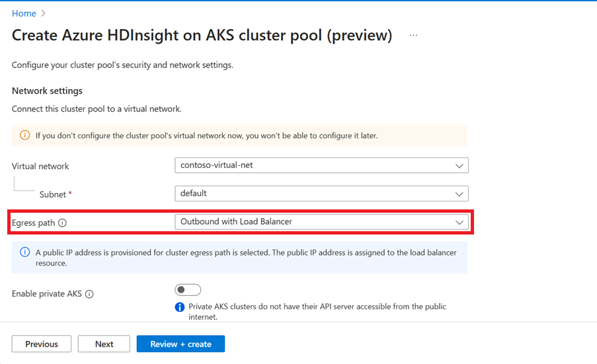Click the page title heading

202,36
